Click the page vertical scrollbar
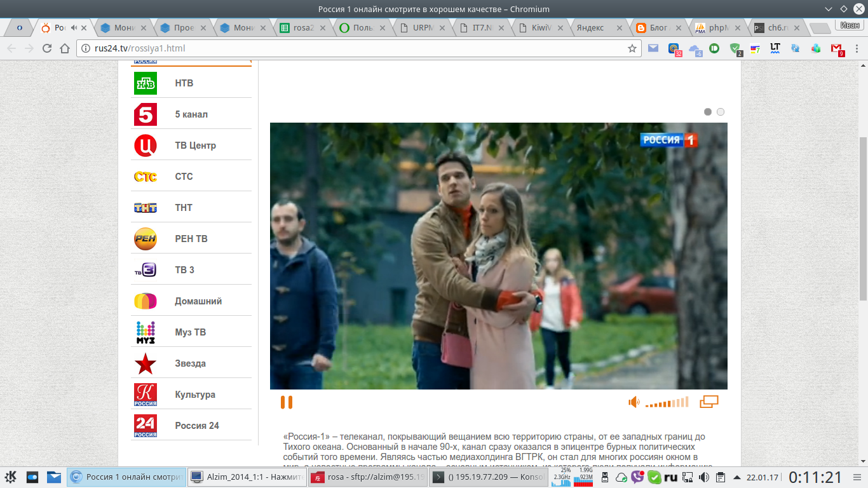The image size is (868, 488). tap(862, 218)
